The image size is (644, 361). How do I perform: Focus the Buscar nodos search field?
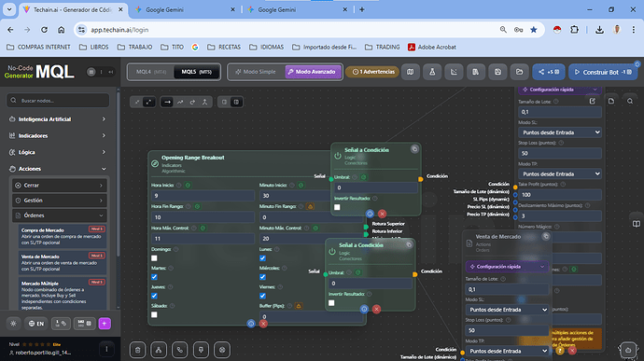pyautogui.click(x=58, y=100)
